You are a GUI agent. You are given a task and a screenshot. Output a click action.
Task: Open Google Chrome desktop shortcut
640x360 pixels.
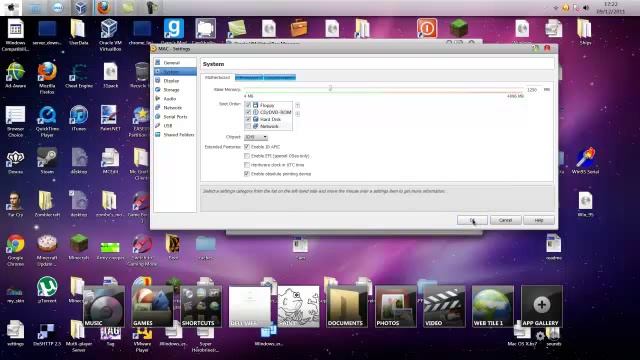15,250
